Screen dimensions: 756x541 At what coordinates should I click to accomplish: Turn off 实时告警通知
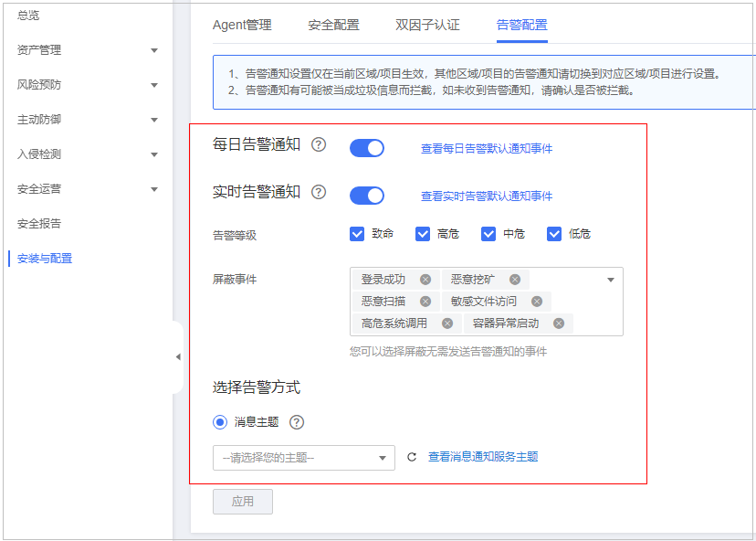[x=366, y=195]
